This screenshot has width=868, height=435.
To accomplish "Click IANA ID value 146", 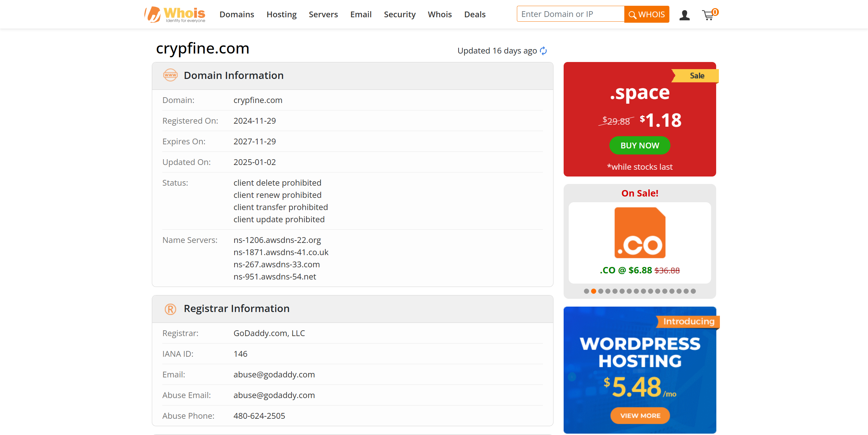I will [x=240, y=354].
